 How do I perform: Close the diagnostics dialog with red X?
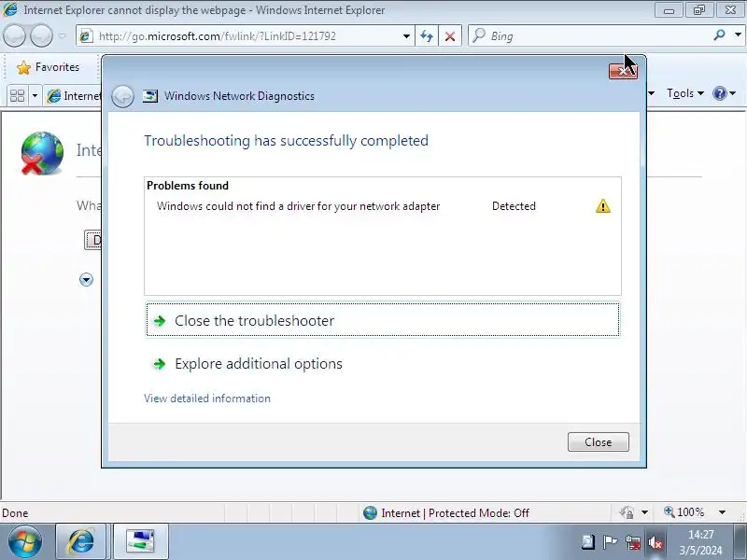pos(623,72)
